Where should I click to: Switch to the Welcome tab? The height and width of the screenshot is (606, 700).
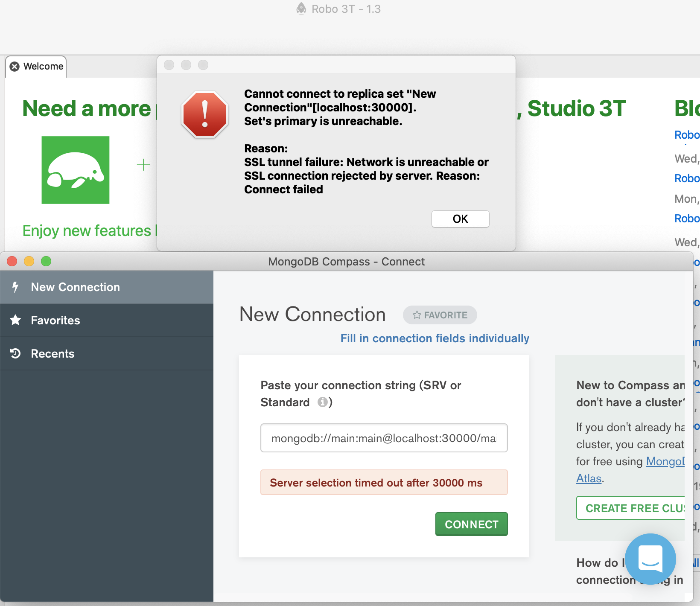(43, 67)
